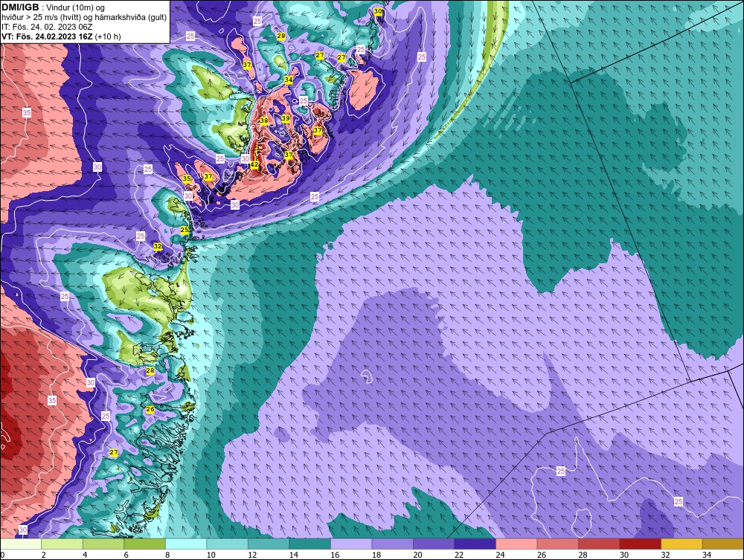This screenshot has width=744, height=560.
Task: Click the legend scale value 18
Action: [x=376, y=555]
